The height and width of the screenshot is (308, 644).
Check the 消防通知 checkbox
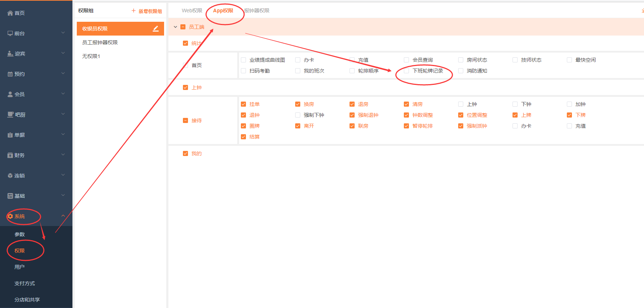461,71
